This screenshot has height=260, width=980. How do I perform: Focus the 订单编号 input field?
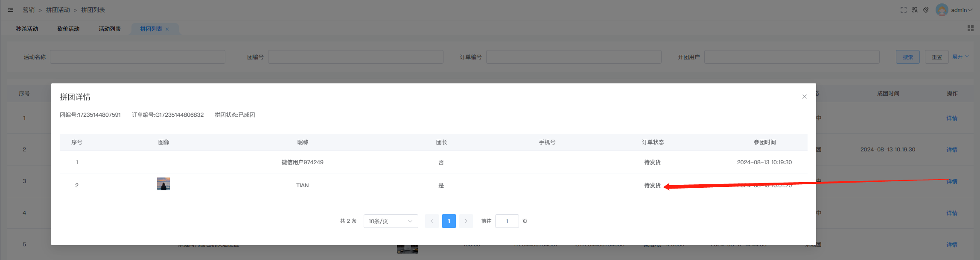pos(574,57)
